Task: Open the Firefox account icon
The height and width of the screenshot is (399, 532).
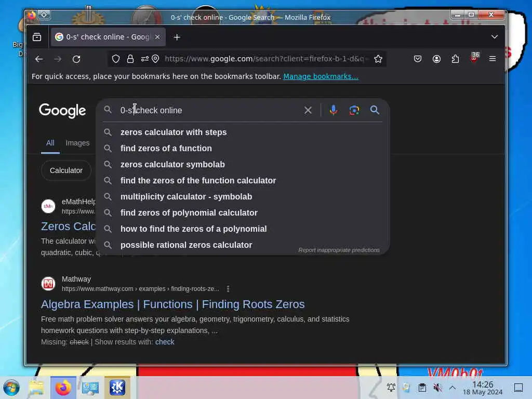Action: click(x=436, y=59)
